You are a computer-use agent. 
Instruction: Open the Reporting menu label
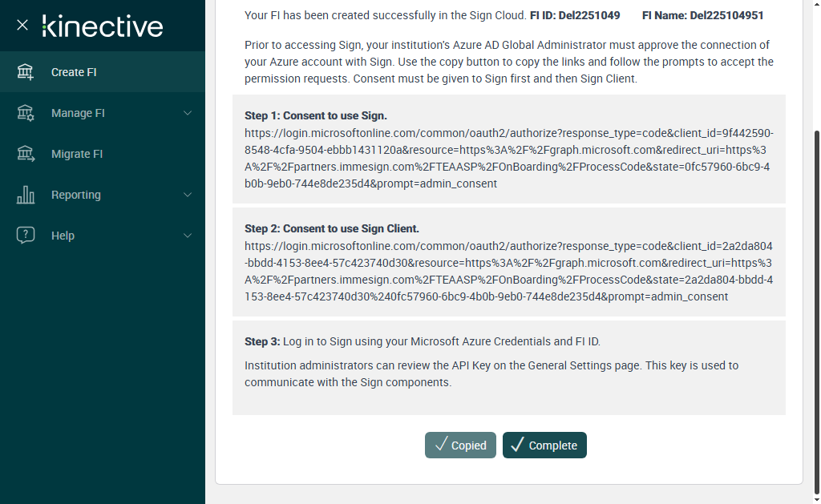pos(76,195)
